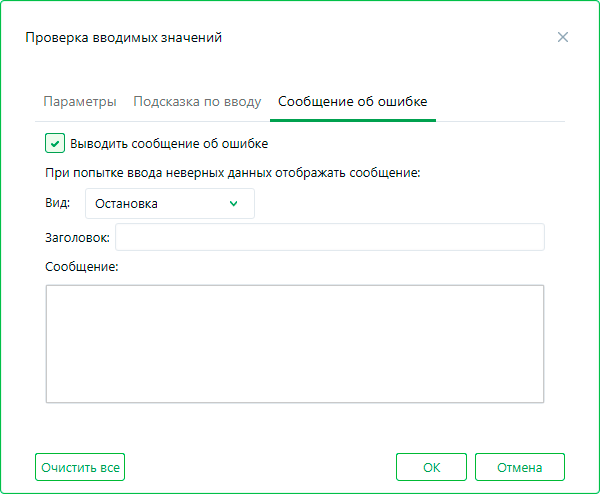The width and height of the screenshot is (600, 494).
Task: Click the Заголовок: field label
Action: click(x=78, y=237)
